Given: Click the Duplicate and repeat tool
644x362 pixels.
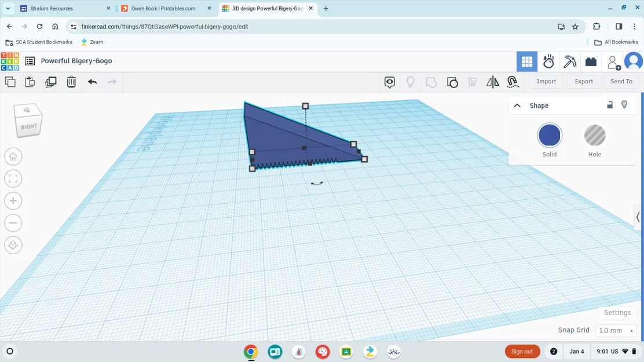Looking at the screenshot, I should [50, 82].
